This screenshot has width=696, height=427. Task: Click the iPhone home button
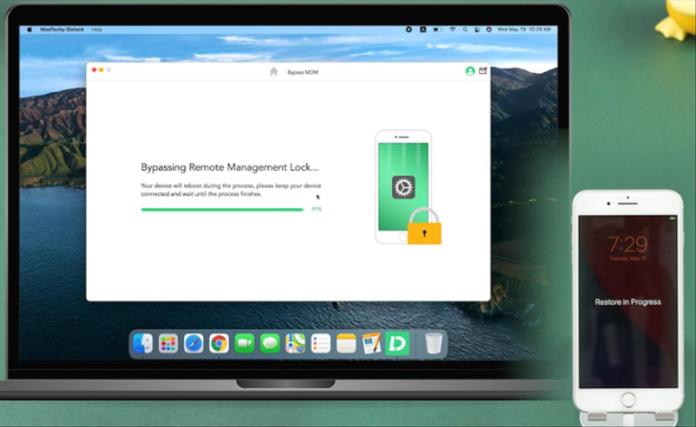coord(628,399)
